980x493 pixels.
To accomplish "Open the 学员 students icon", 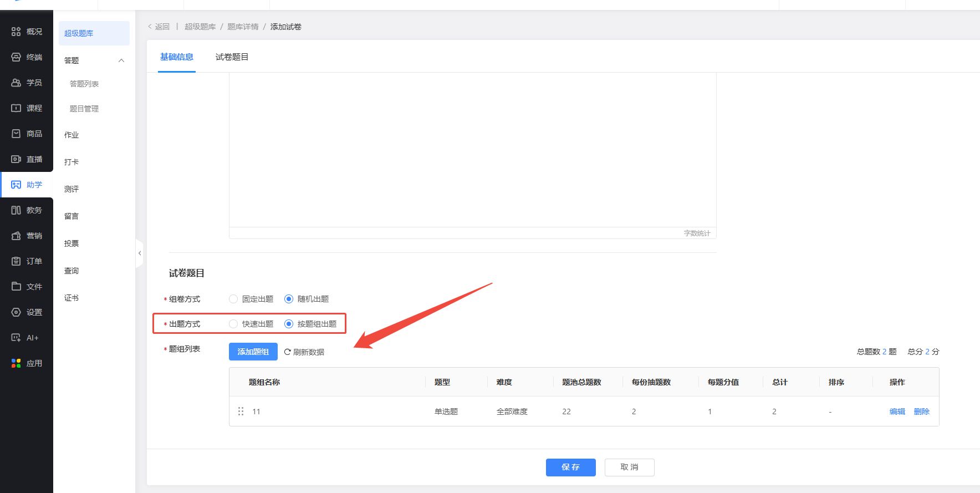I will pyautogui.click(x=16, y=83).
